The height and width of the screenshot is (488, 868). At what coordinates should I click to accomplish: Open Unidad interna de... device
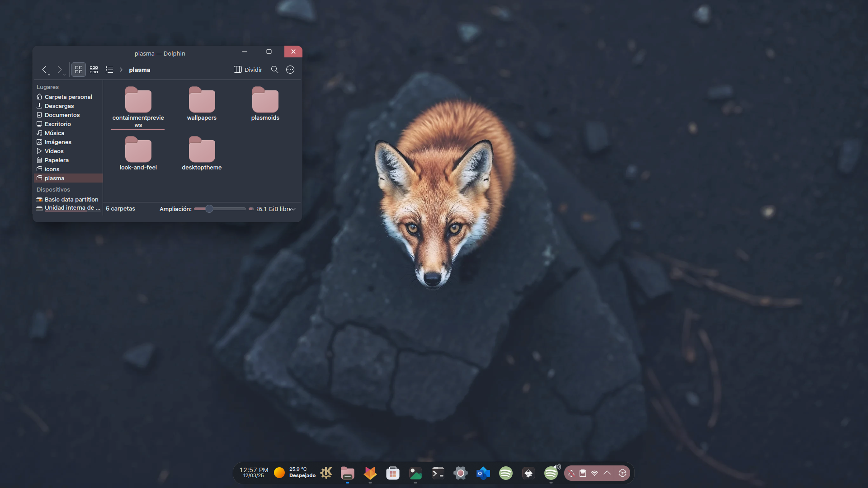click(68, 208)
